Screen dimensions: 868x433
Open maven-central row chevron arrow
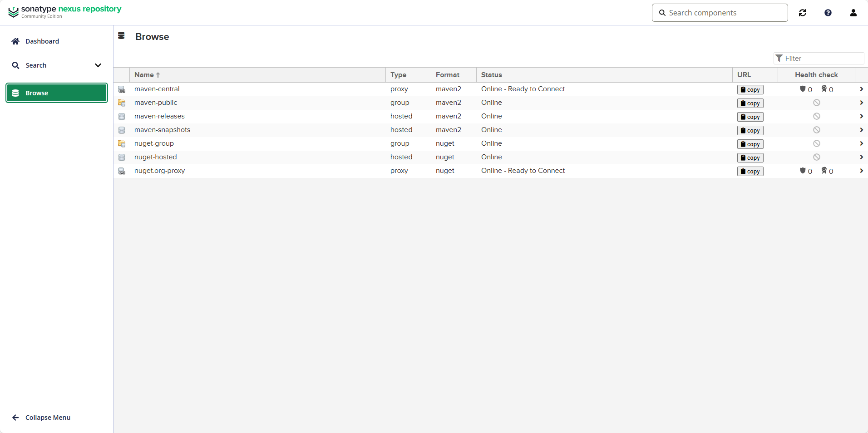coord(861,89)
